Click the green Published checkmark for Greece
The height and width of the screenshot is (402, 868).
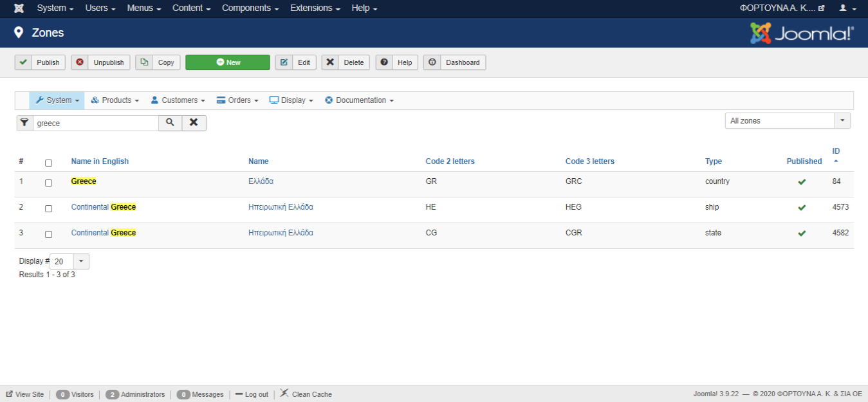pos(801,182)
